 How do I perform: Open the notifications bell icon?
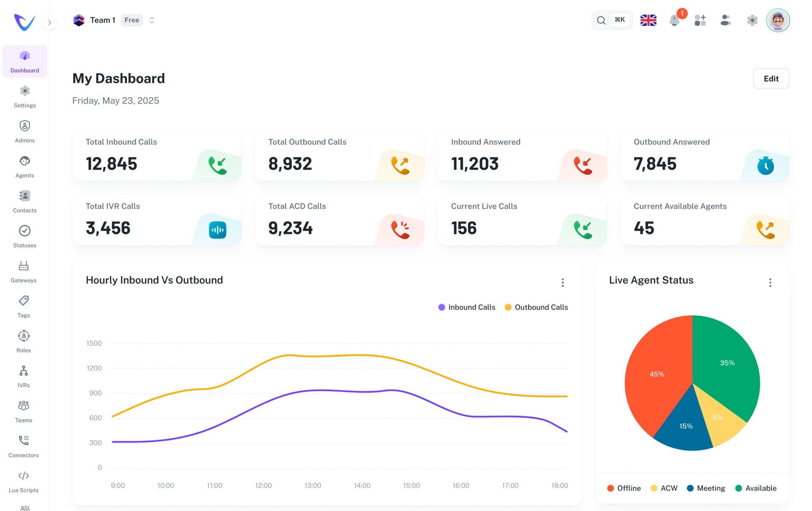675,20
